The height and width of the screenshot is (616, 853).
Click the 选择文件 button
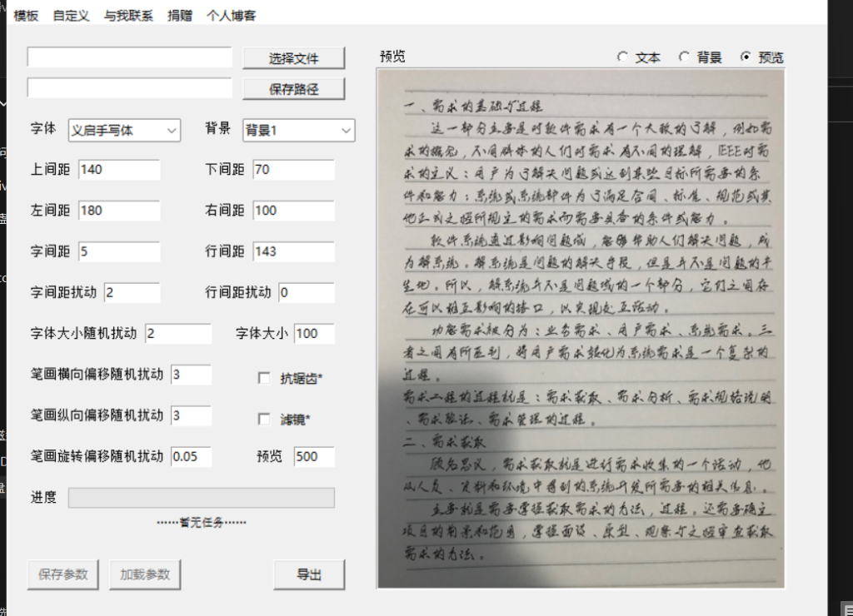[x=293, y=58]
